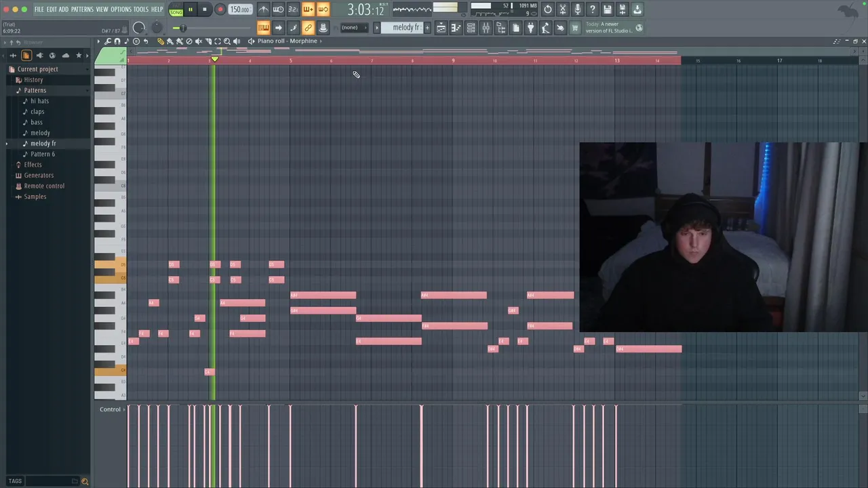
Task: Open the channel rack icon
Action: [x=471, y=28]
